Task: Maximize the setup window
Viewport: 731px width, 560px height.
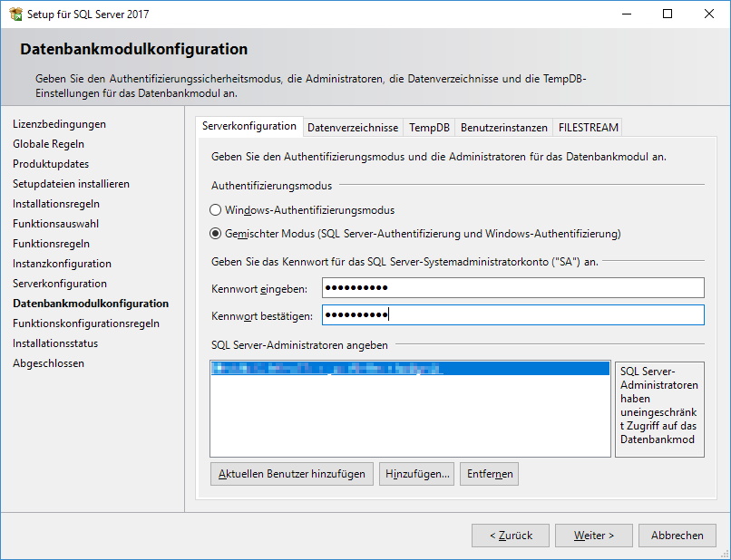Action: tap(668, 14)
